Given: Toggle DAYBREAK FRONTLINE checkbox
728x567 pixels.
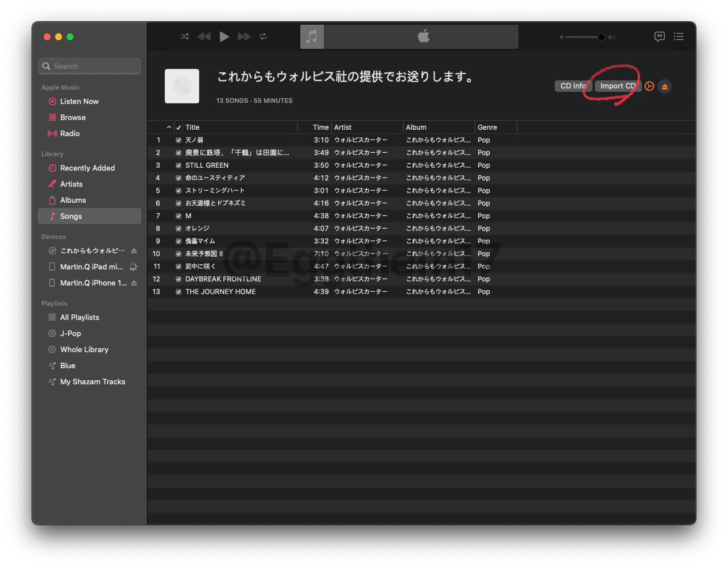Looking at the screenshot, I should (179, 279).
